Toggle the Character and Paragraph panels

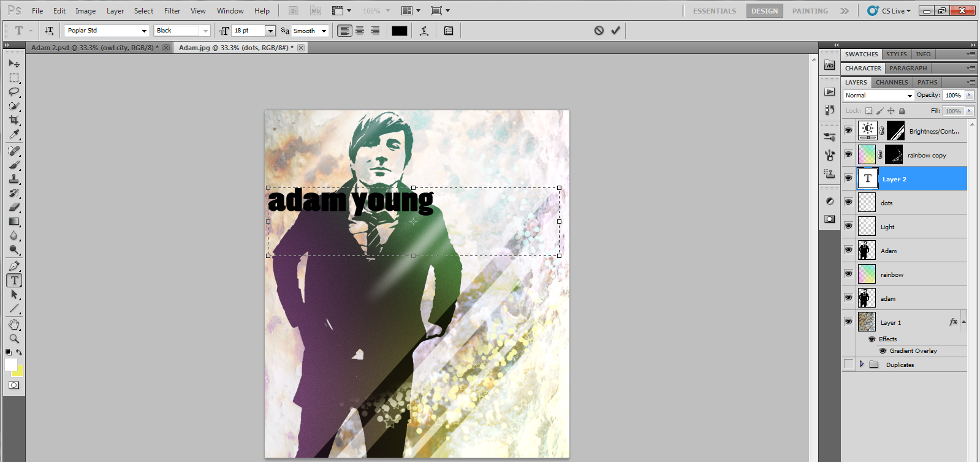449,31
